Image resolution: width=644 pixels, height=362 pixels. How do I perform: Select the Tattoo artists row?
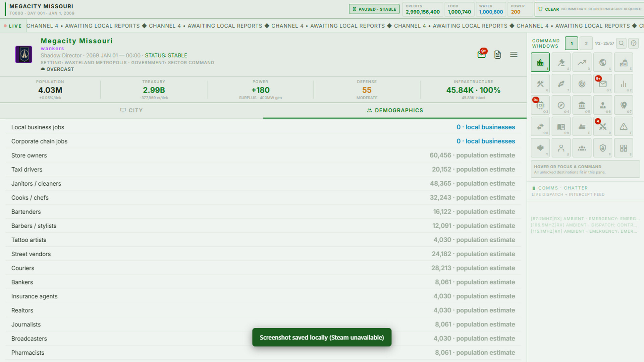(263, 240)
